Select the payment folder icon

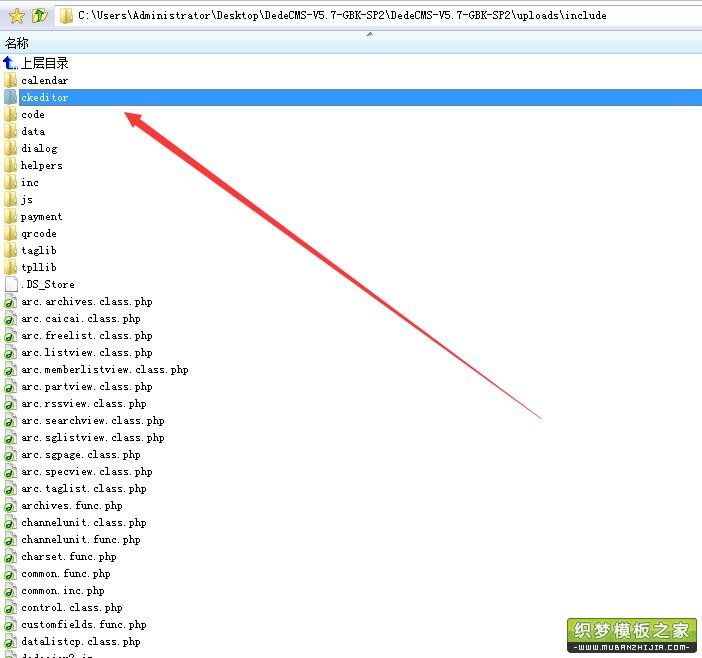(x=11, y=217)
